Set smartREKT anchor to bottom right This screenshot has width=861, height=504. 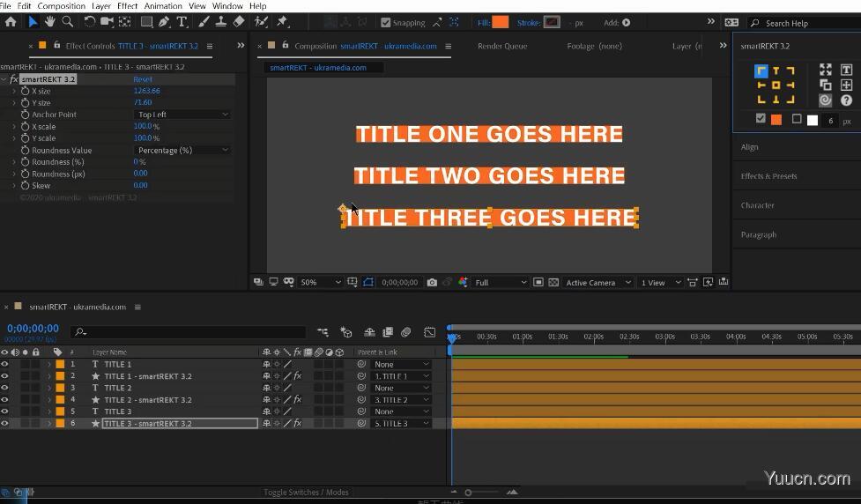(x=790, y=100)
